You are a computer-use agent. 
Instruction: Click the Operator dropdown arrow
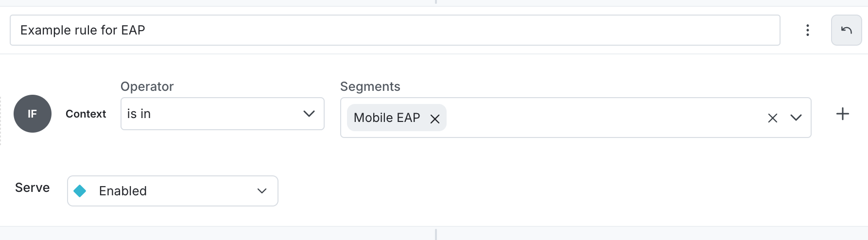pyautogui.click(x=309, y=114)
